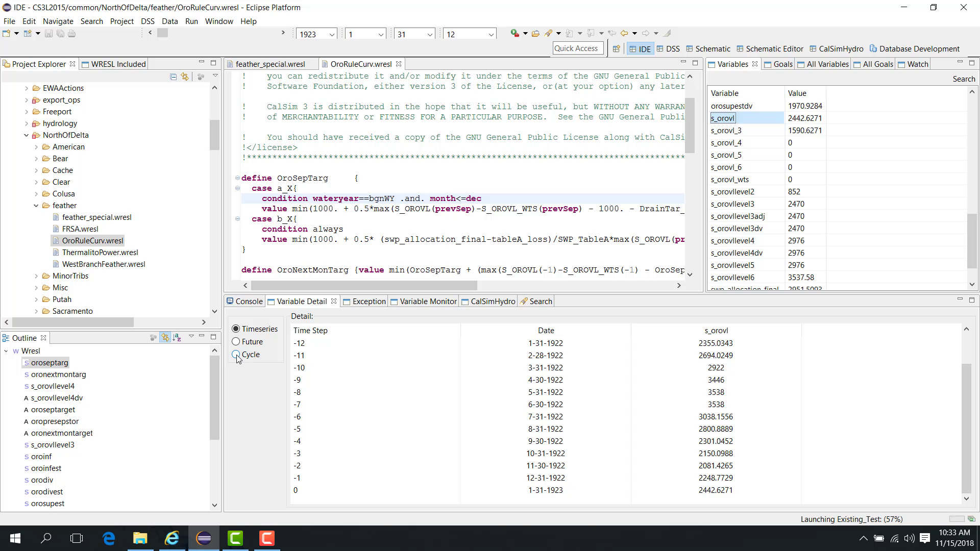980x551 pixels.
Task: Switch to the WRESL Included tab
Action: pyautogui.click(x=114, y=64)
